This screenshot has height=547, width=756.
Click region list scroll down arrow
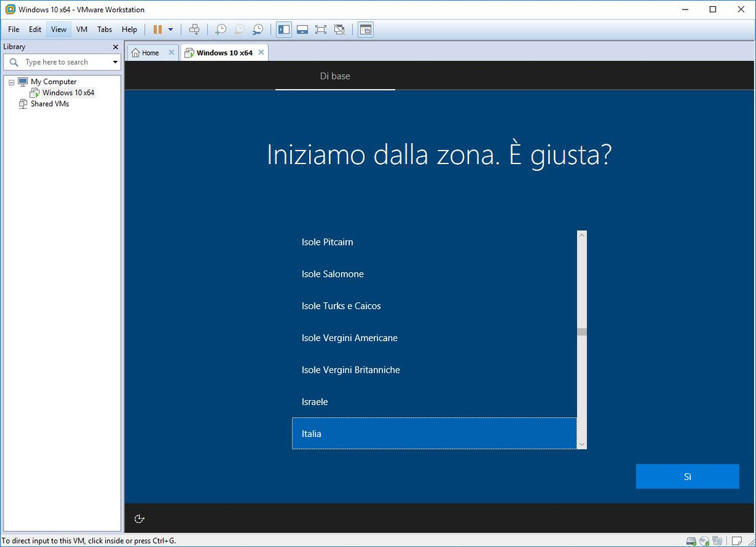coord(582,444)
